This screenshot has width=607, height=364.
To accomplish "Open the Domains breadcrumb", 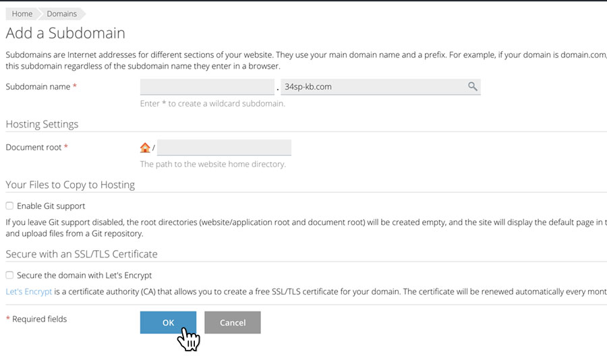I will point(61,14).
